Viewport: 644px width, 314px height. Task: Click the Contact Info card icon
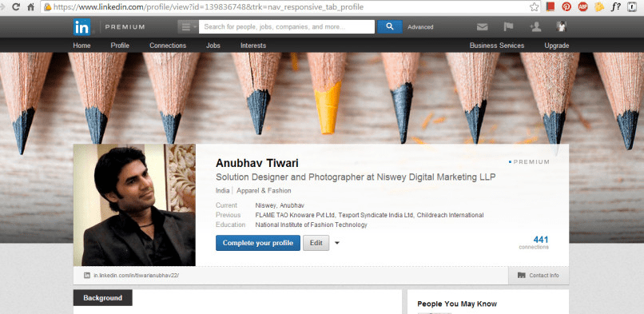coord(521,276)
